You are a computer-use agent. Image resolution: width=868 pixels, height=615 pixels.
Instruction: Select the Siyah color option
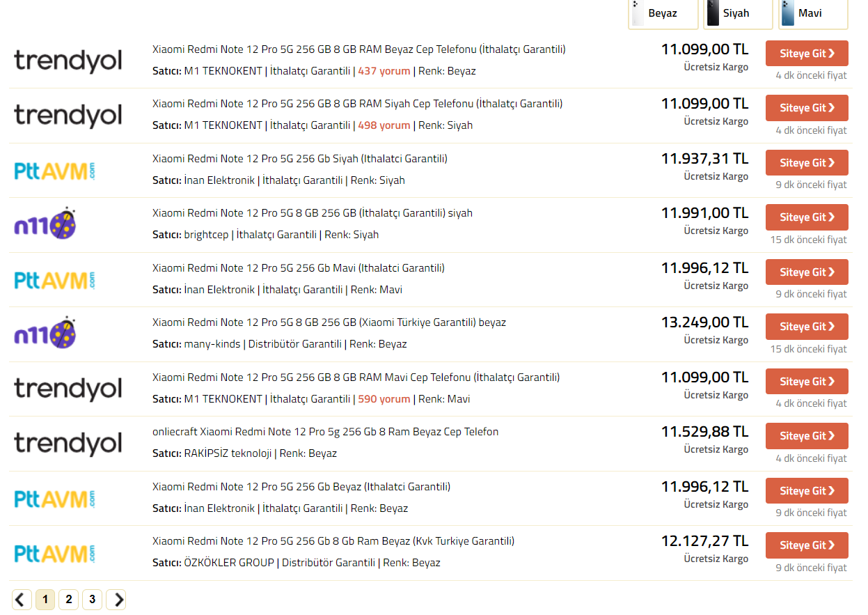click(738, 13)
